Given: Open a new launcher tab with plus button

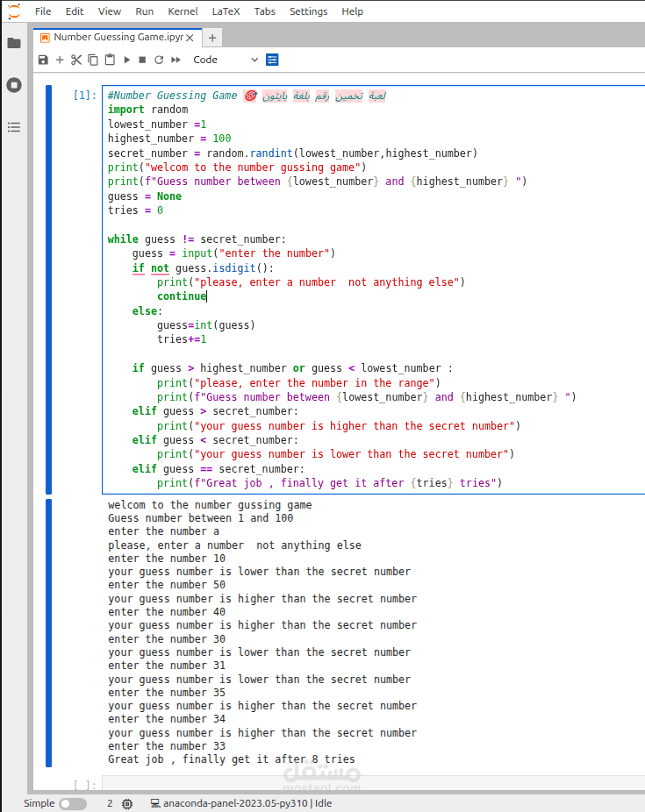Looking at the screenshot, I should point(211,38).
